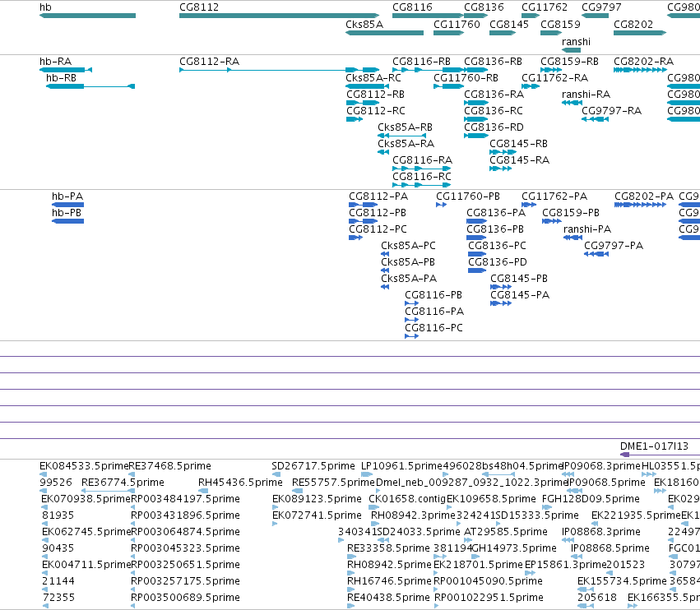Viewport: 700px width, 610px height.
Task: Click the 'EK089123.5prime' EST label
Action: 317,499
